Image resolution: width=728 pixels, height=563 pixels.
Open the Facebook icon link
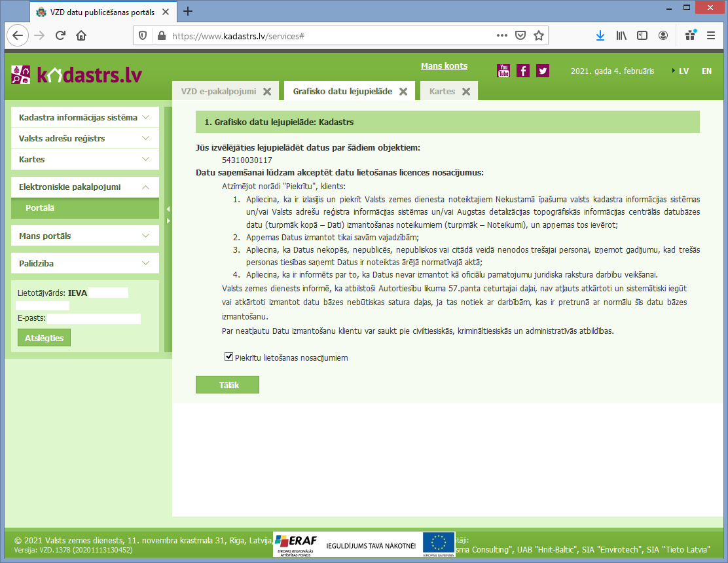pos(523,71)
